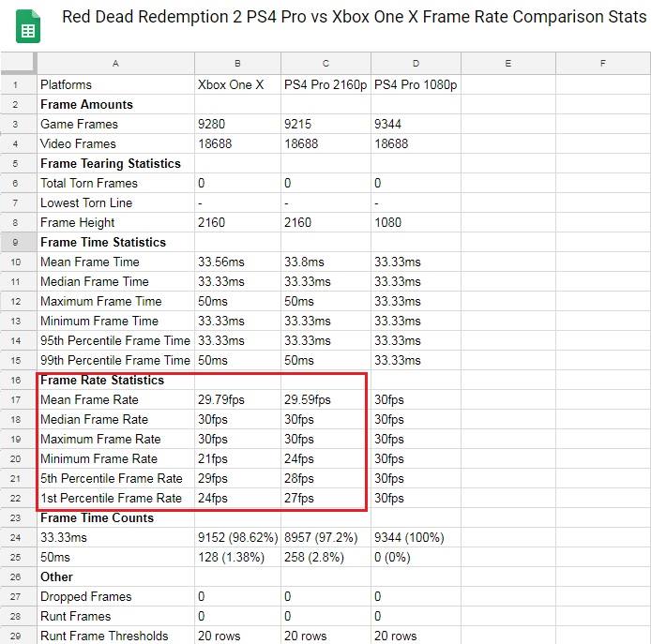
Task: Select column A header
Action: pos(115,64)
